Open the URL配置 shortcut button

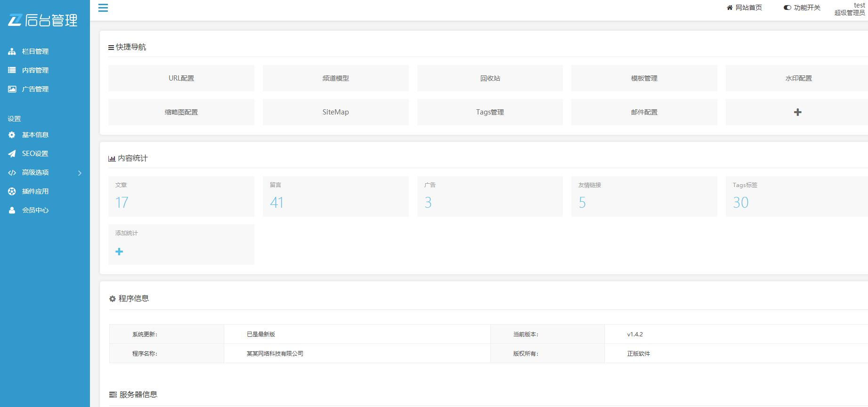click(181, 78)
